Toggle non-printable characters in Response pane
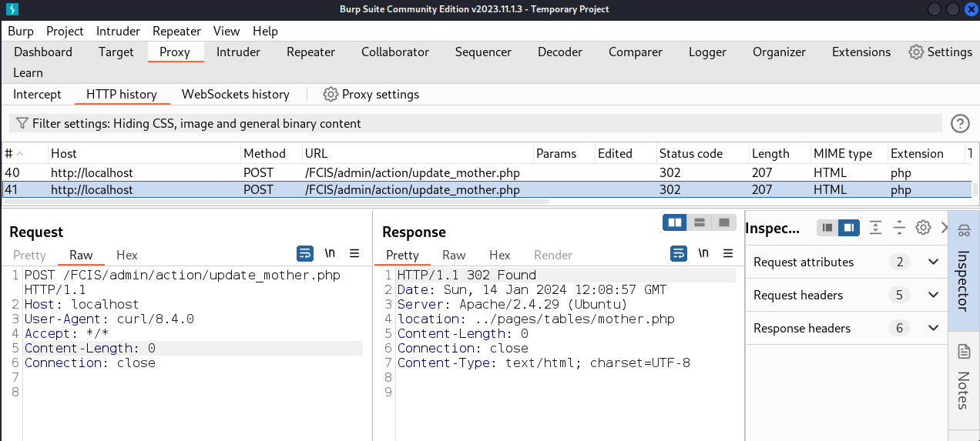The width and height of the screenshot is (980, 441). [x=703, y=253]
